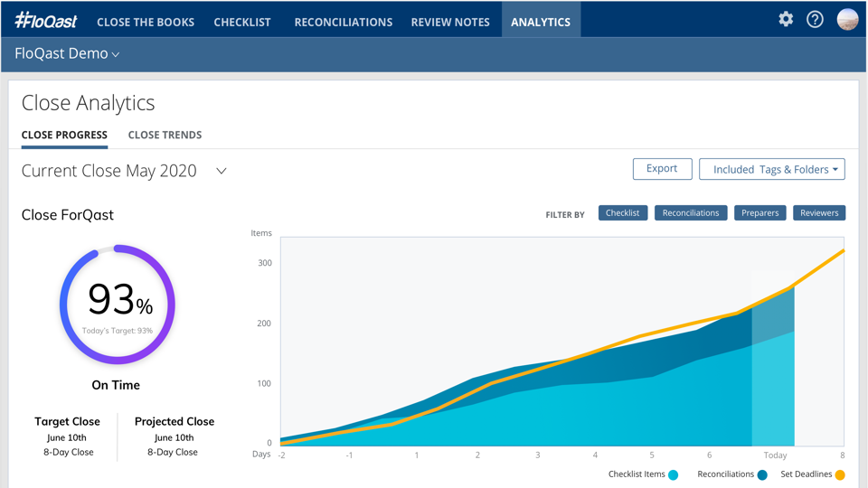Open the user profile avatar
868x488 pixels.
pos(847,19)
